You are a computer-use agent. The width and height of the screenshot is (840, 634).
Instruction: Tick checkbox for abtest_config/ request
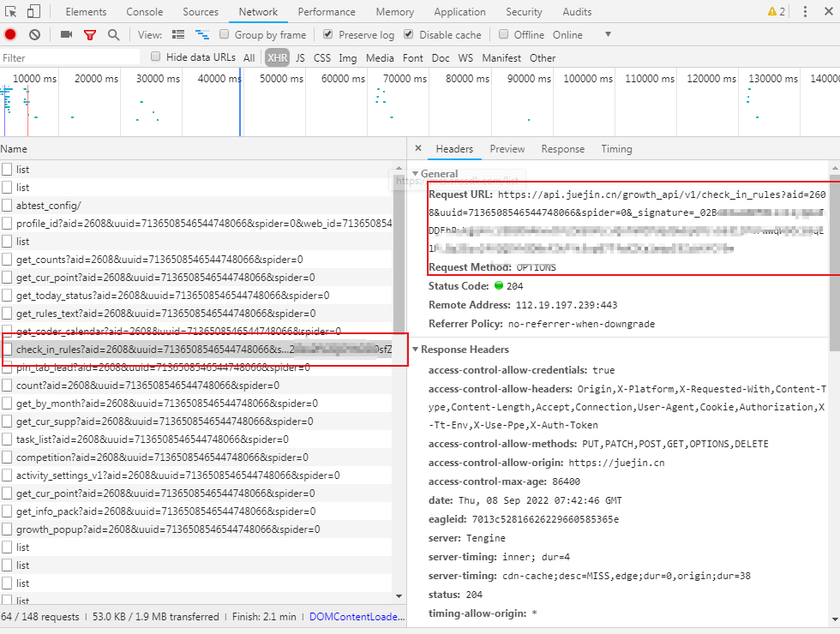[x=7, y=205]
